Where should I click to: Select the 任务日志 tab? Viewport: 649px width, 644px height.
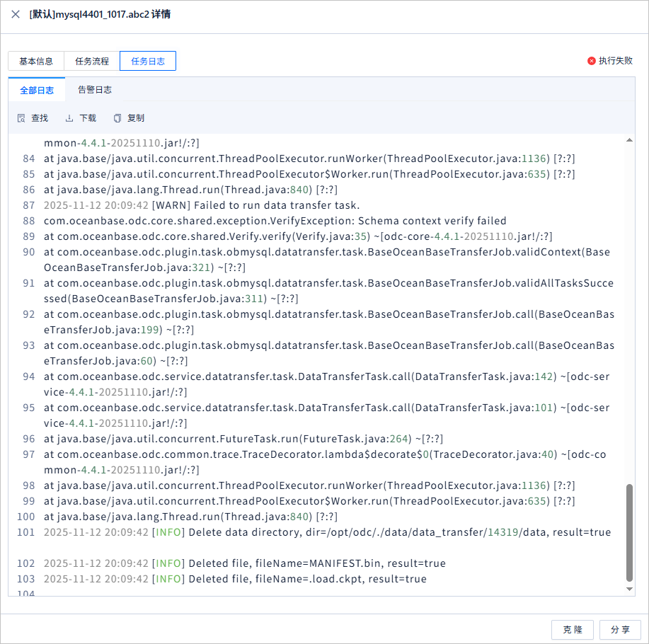(x=148, y=62)
